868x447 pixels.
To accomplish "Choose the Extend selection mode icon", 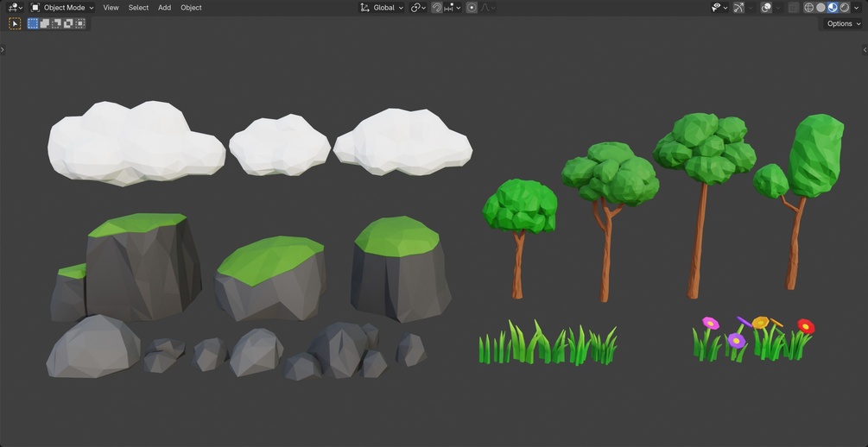I will (x=45, y=23).
